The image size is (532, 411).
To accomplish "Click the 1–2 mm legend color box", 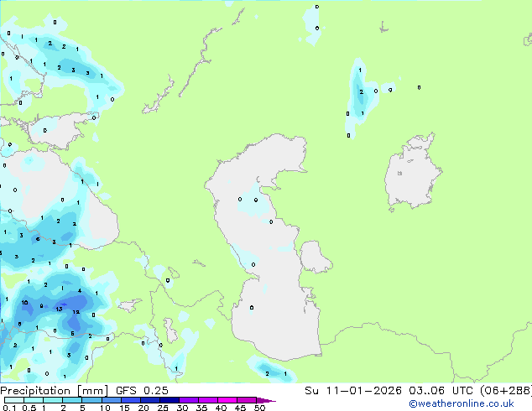I will tap(53, 400).
